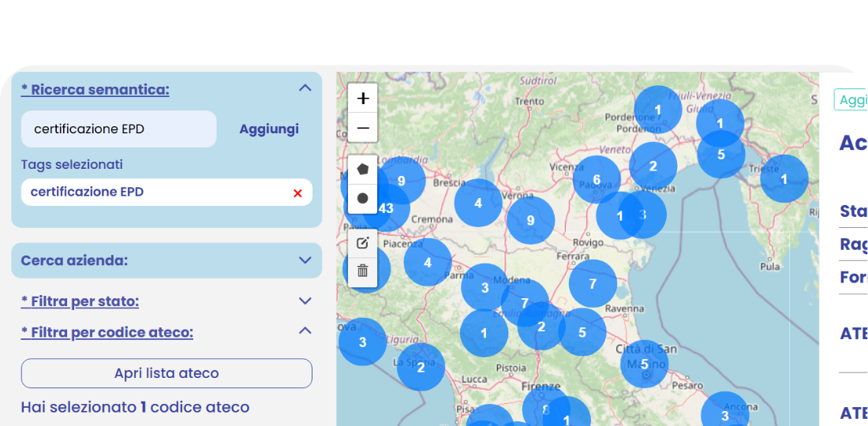Open the cluster marker 1 near Trieste
The image size is (868, 426).
[784, 179]
